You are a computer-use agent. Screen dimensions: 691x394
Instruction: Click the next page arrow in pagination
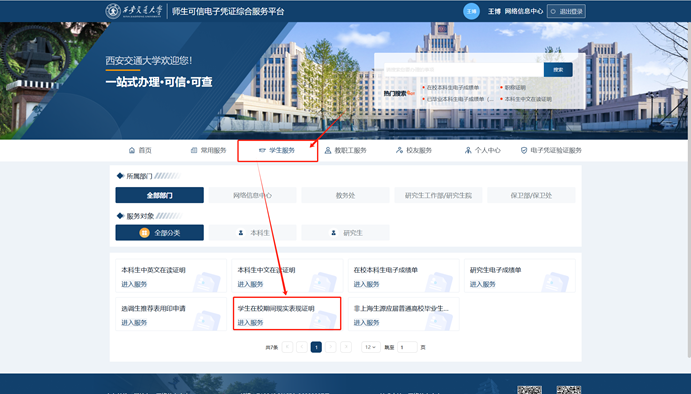click(x=331, y=347)
